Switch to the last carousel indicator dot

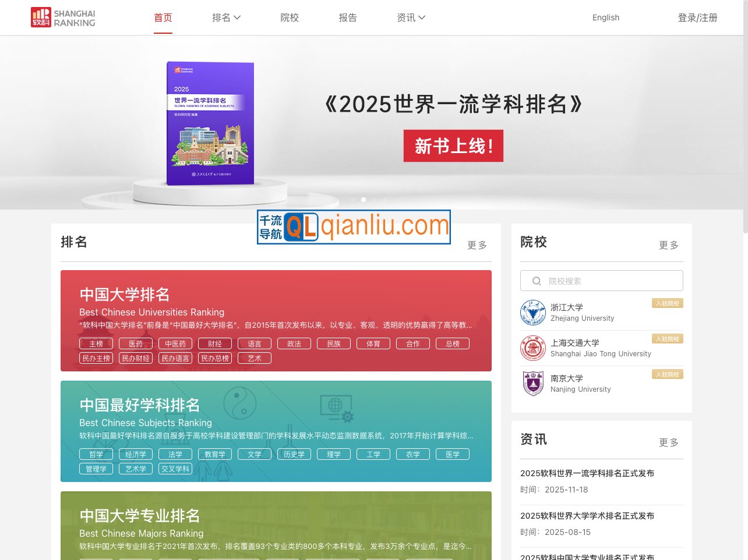[384, 199]
